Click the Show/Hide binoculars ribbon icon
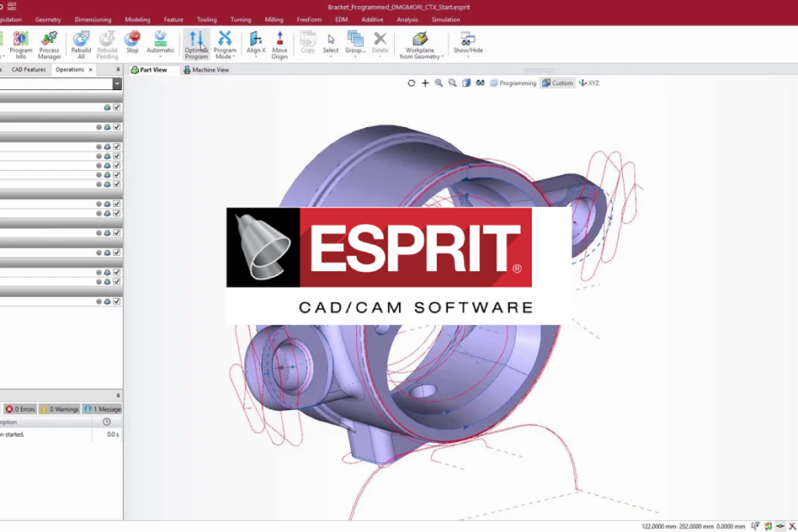Image resolution: width=798 pixels, height=532 pixels. (x=468, y=39)
